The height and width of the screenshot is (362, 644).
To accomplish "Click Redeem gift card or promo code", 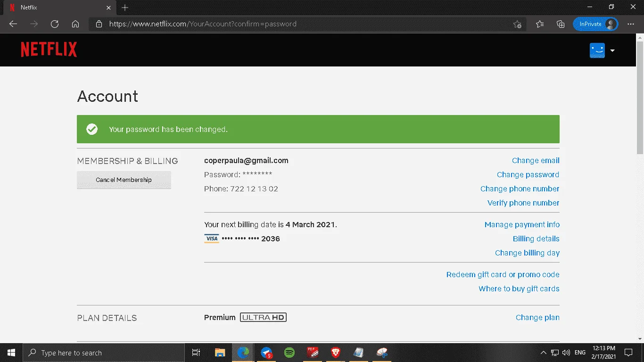I will 503,275.
